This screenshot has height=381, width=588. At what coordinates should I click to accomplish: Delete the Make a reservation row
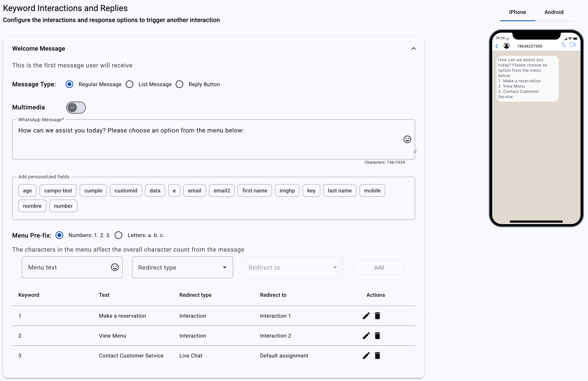(x=377, y=316)
